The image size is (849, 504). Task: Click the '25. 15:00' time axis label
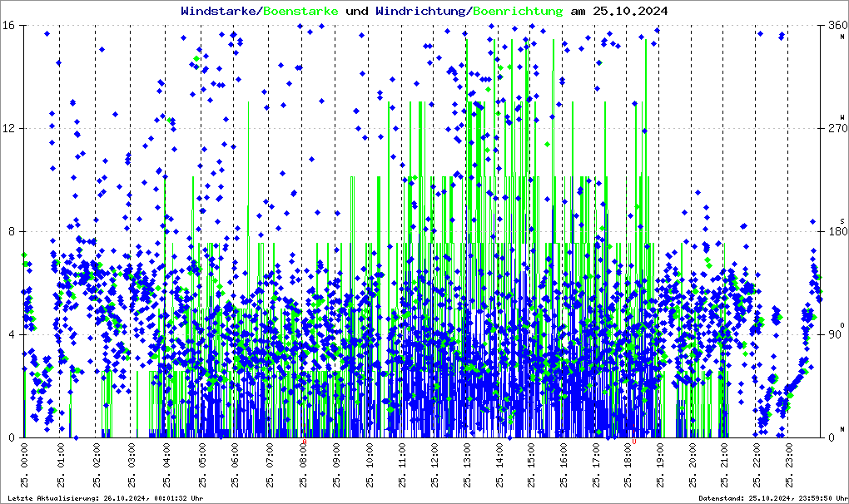(x=531, y=465)
